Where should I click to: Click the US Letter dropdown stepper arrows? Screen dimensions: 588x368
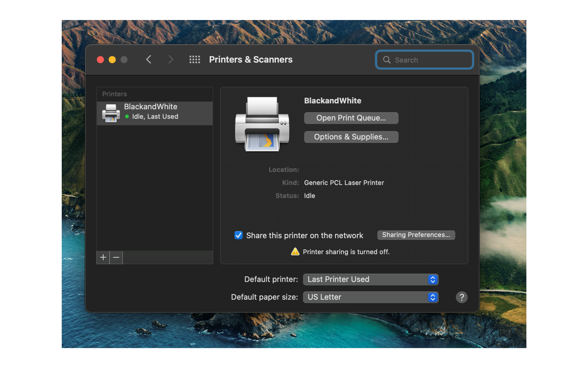(432, 297)
